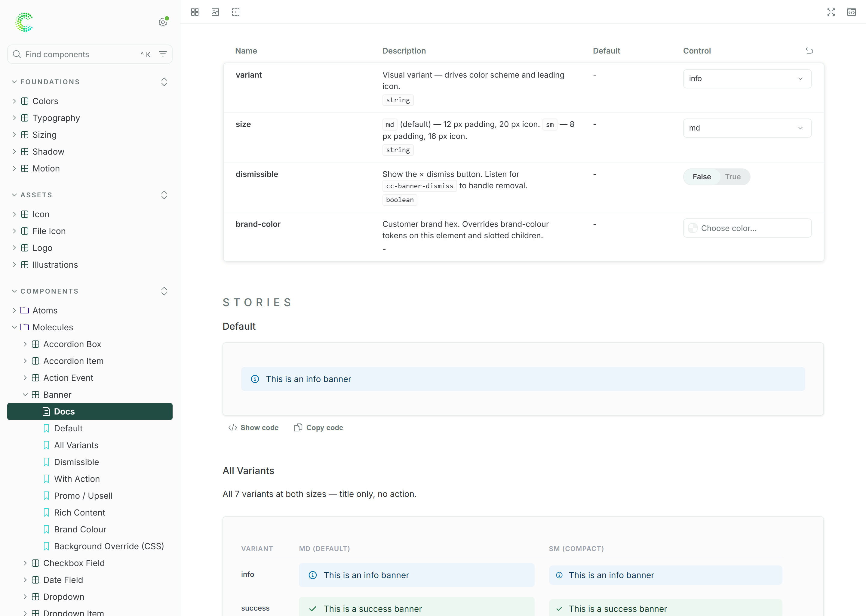
Task: Click the info icon in the Default banner
Action: 255,379
